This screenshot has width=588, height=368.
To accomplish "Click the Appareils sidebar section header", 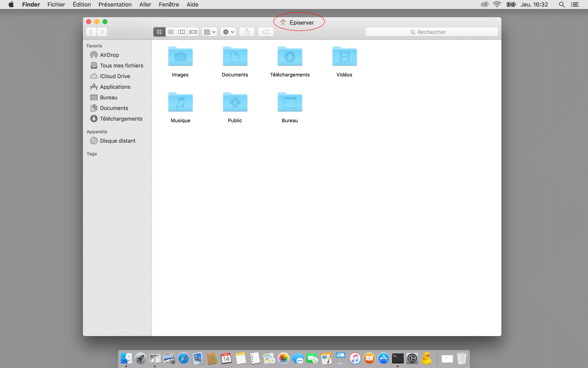I will pyautogui.click(x=97, y=132).
